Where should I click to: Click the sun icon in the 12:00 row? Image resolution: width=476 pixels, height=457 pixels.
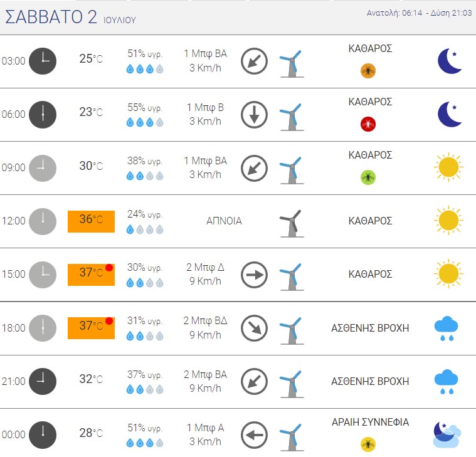(448, 221)
